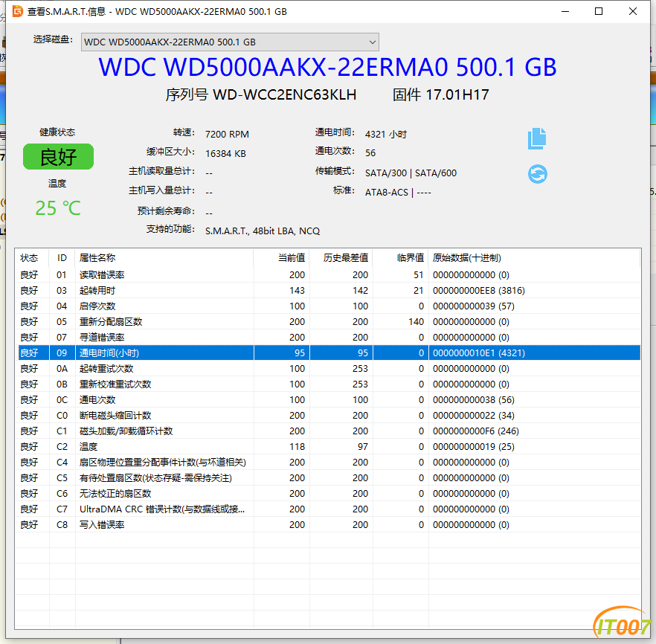Click the DiskGenius app icon in title bar
The height and width of the screenshot is (644, 656).
[17, 11]
